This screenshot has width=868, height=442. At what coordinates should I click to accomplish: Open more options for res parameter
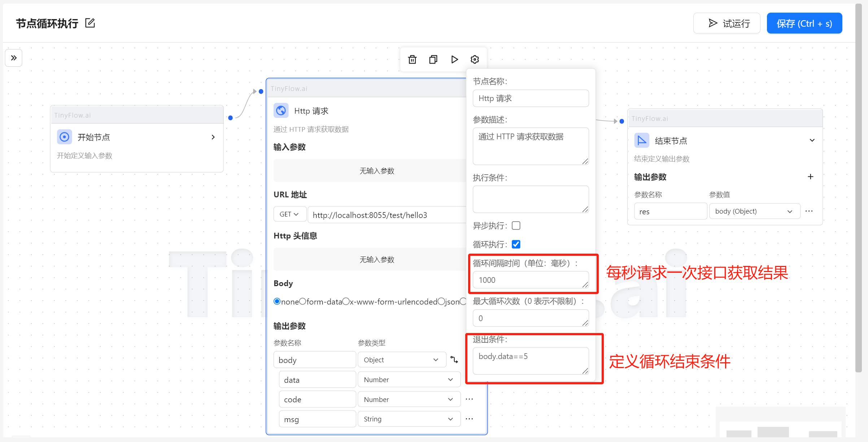pyautogui.click(x=809, y=211)
